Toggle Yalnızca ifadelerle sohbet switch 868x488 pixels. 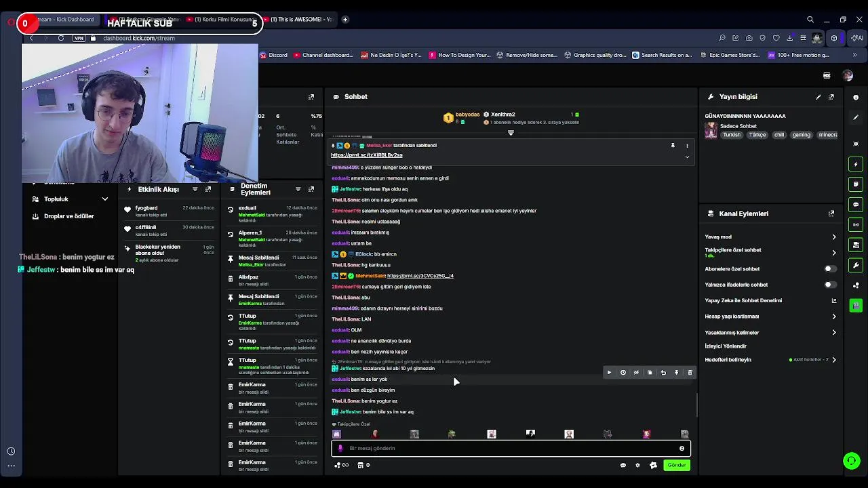click(829, 285)
